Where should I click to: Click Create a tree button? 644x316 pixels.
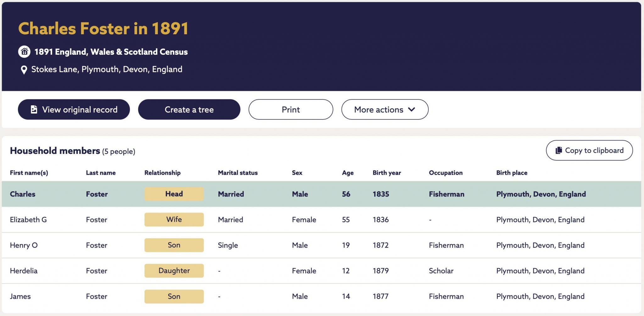(x=189, y=109)
